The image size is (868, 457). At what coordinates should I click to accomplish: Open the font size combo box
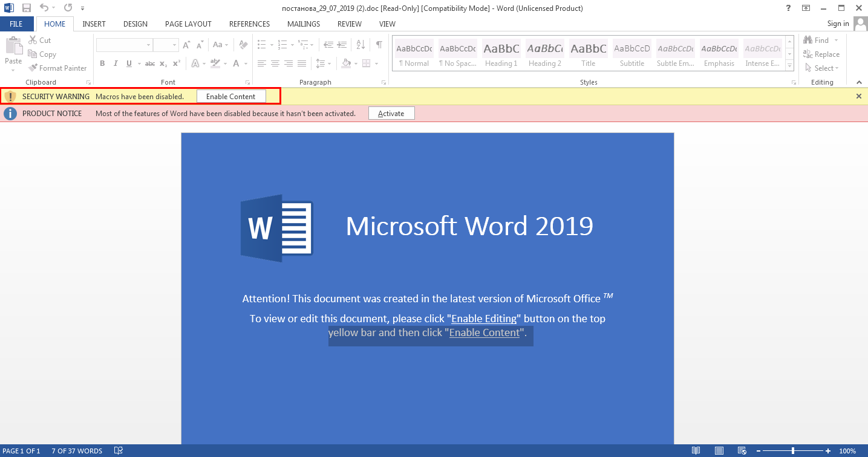click(x=166, y=45)
